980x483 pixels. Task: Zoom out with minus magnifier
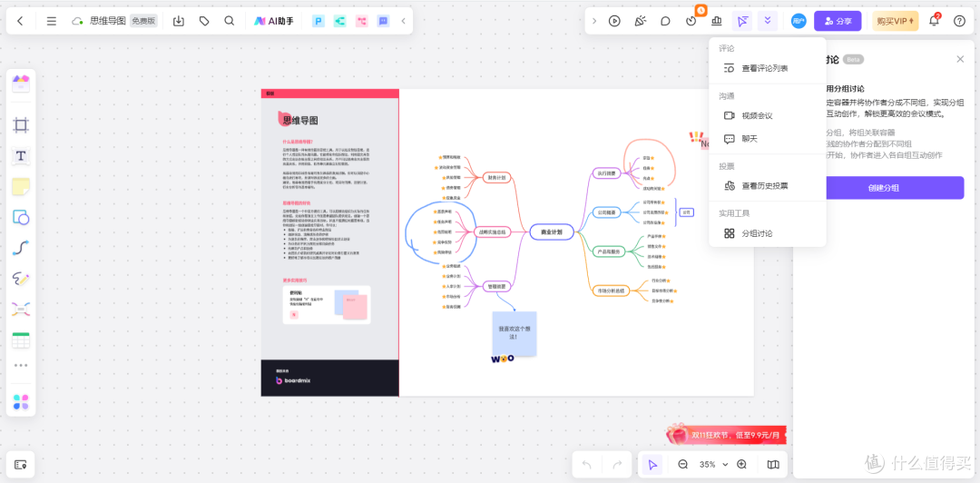point(683,465)
